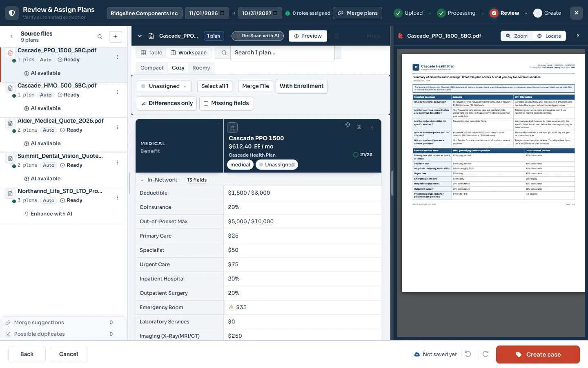Click the locate target icon on plan card

(x=347, y=125)
